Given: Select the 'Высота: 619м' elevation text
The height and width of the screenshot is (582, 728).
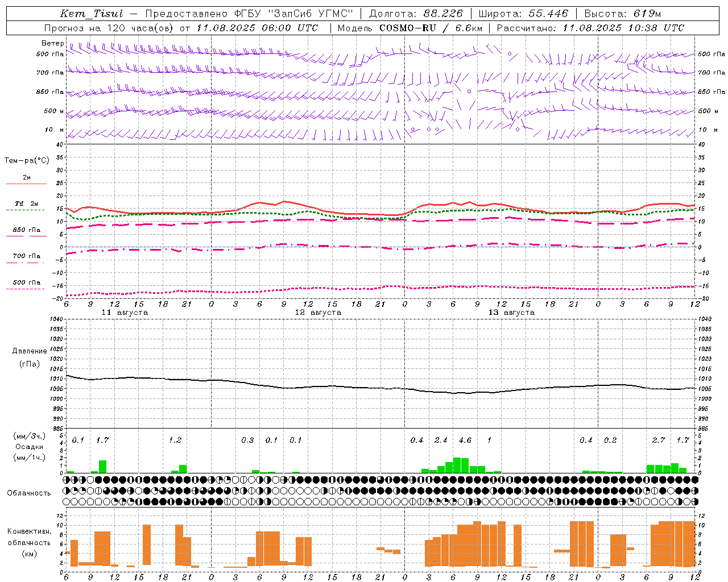Looking at the screenshot, I should [x=623, y=14].
